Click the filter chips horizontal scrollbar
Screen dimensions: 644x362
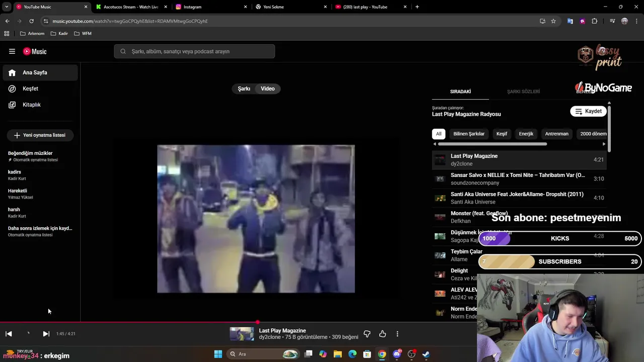click(492, 144)
